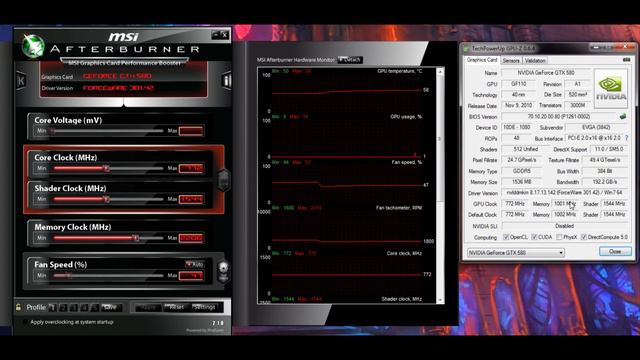Click the Core Clock value field
Screen dimensions: 640x360
pyautogui.click(x=191, y=168)
